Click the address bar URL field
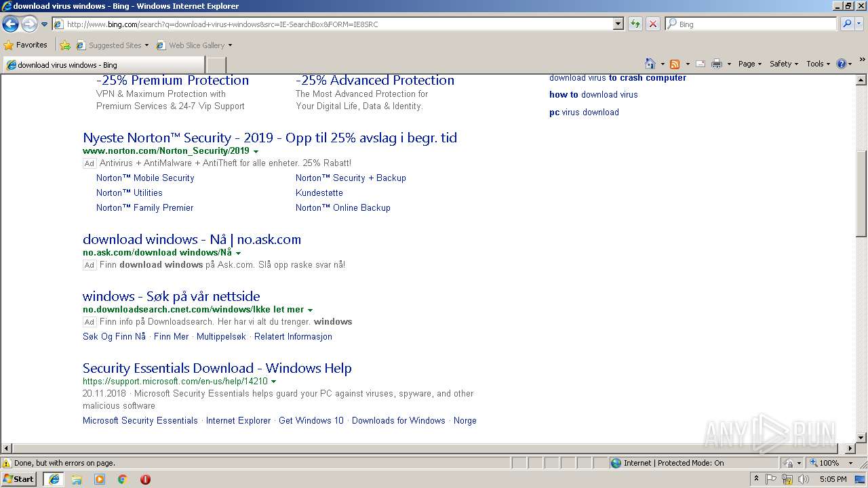 332,24
